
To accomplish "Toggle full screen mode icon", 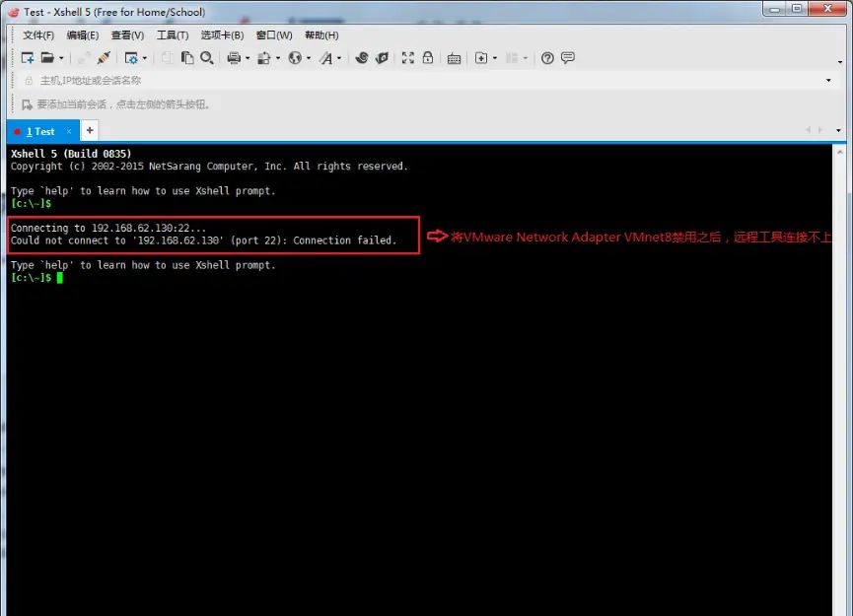I will click(x=408, y=57).
